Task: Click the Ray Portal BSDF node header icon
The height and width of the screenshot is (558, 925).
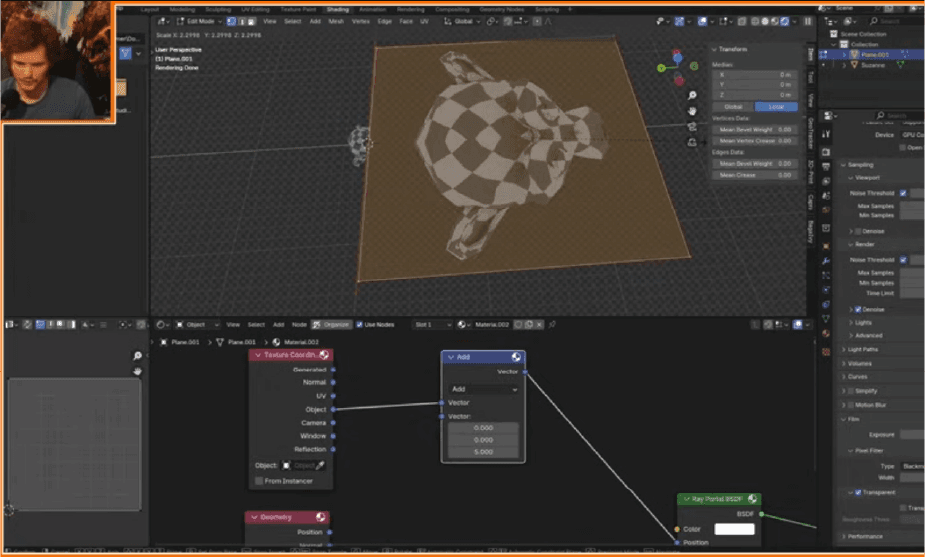Action: tap(751, 499)
